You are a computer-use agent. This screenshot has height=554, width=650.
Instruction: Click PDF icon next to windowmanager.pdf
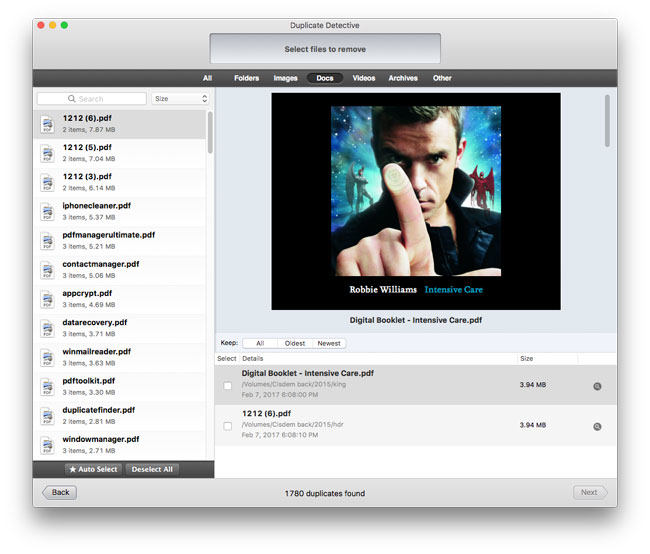tap(47, 445)
